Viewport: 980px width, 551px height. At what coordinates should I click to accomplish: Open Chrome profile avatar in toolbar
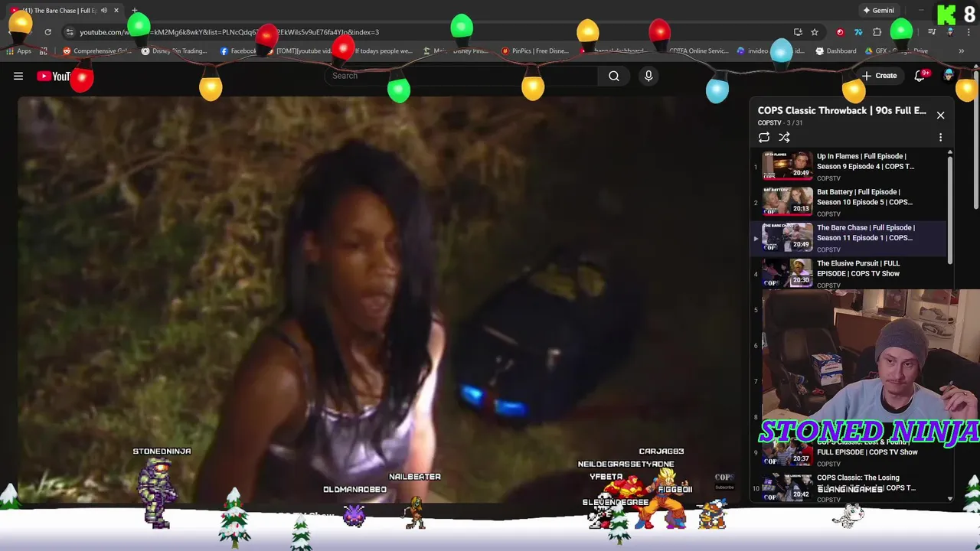click(950, 32)
